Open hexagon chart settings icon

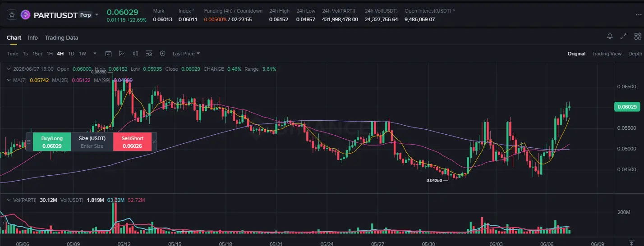click(163, 54)
